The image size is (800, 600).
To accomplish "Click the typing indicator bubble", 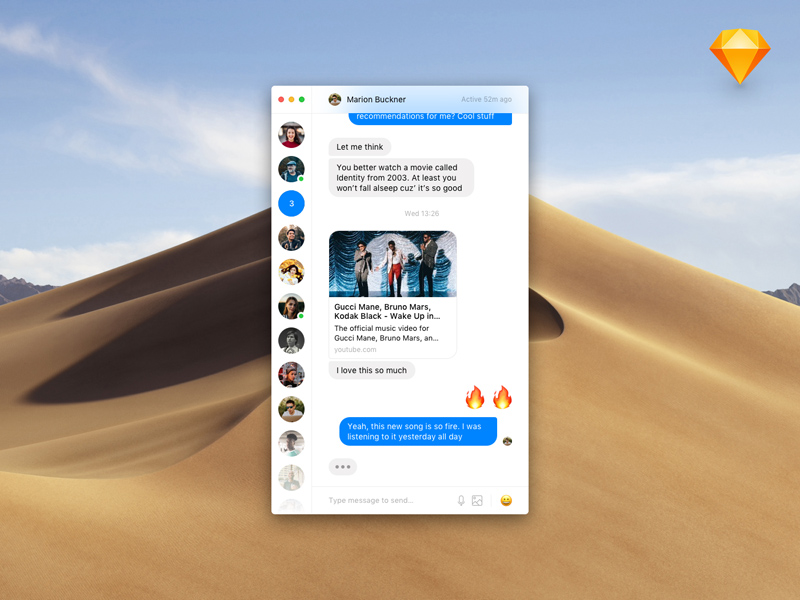I will tap(342, 467).
